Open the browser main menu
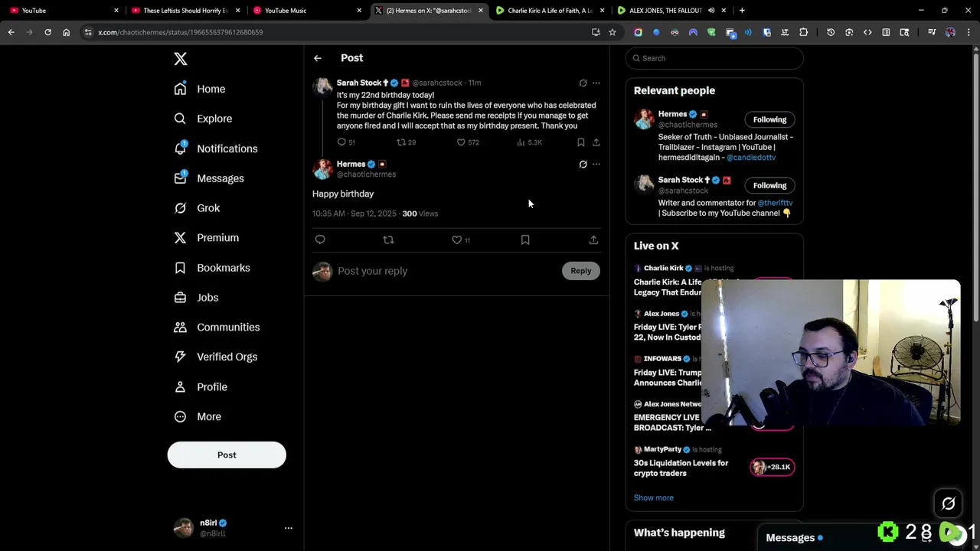Screen dimensions: 980x551 click(x=969, y=32)
